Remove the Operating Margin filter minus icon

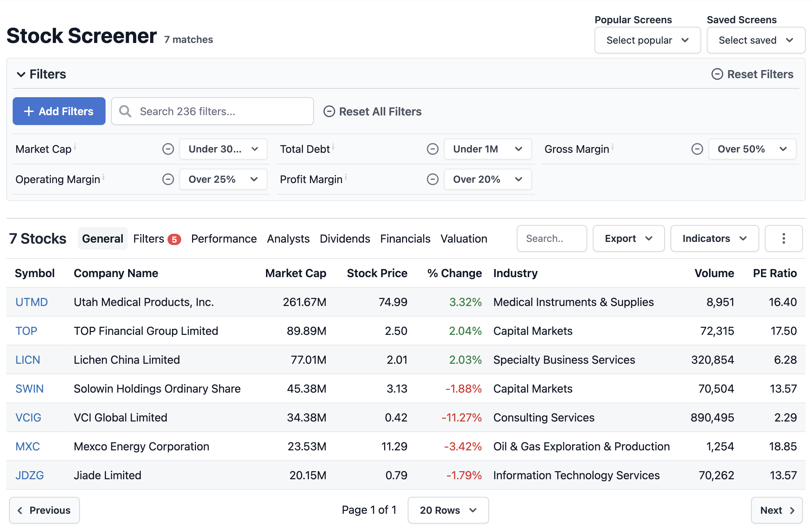click(168, 179)
